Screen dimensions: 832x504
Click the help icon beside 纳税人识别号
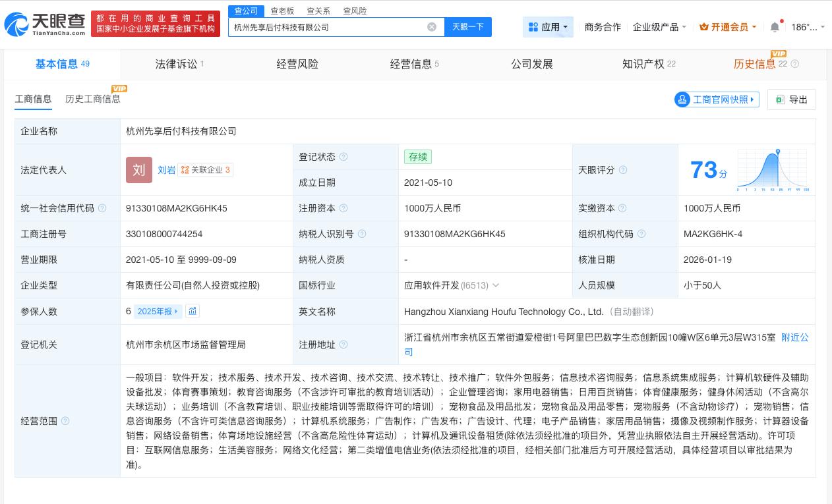click(362, 234)
